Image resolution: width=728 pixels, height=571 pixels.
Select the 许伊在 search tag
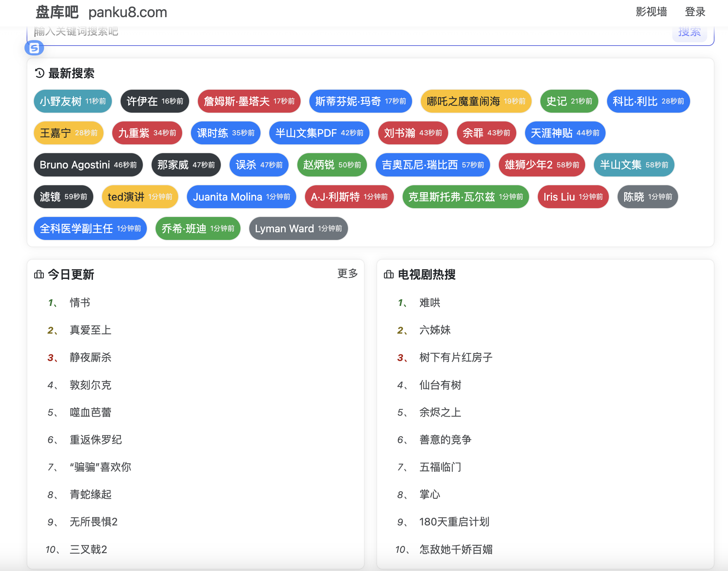click(x=155, y=101)
